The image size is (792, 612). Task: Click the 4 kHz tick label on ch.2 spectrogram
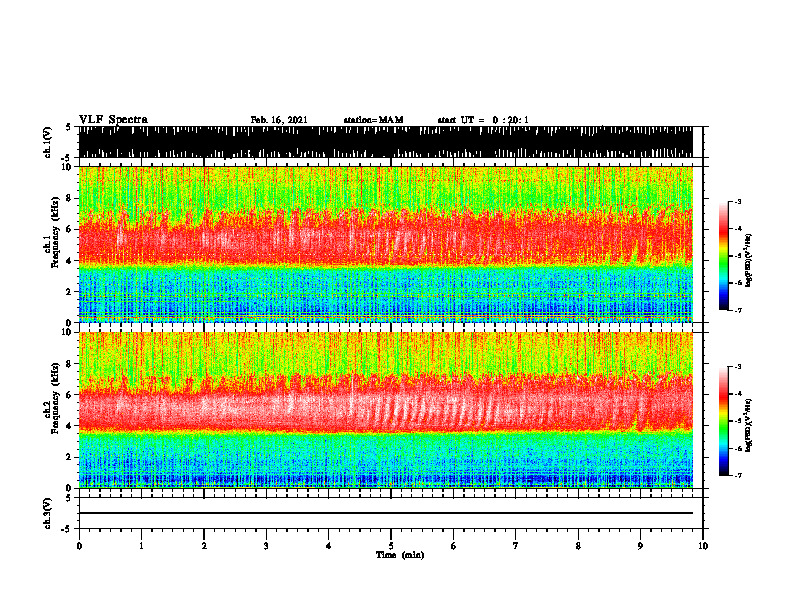tap(69, 426)
